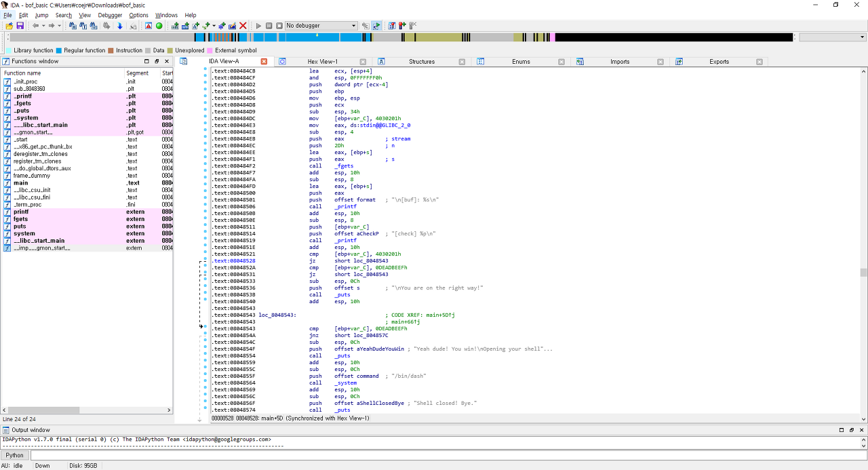This screenshot has height=470, width=868.
Task: Select _fgets in the function list
Action: click(x=21, y=104)
